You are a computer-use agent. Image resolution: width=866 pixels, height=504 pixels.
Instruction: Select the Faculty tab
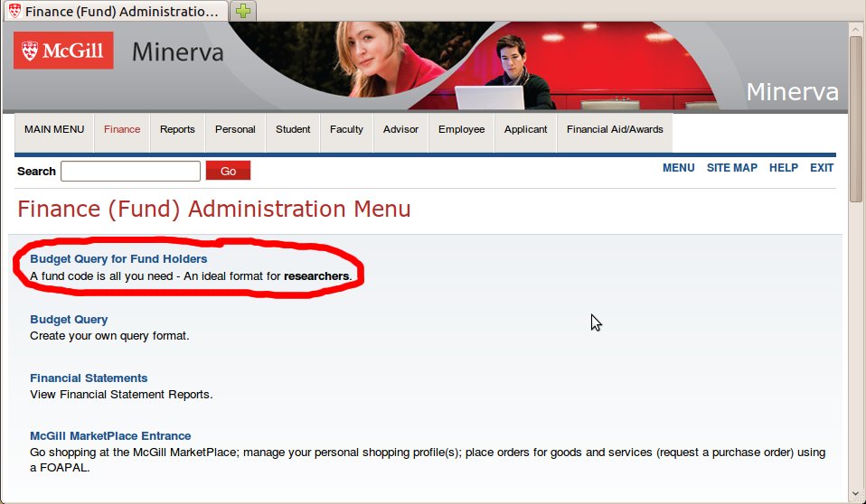pos(346,130)
